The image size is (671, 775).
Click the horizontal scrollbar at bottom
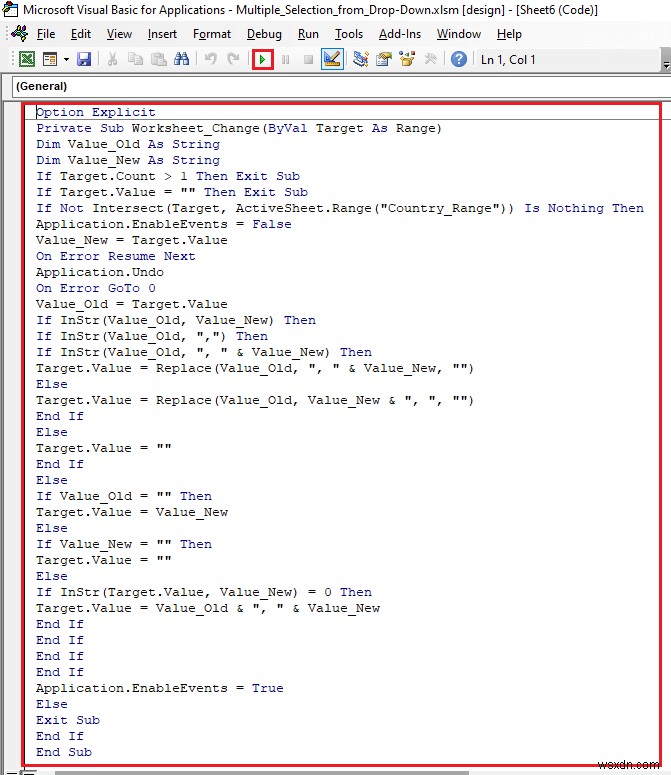(262, 773)
